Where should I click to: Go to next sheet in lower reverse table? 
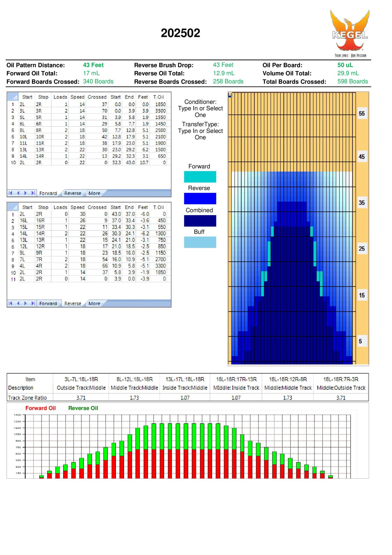click(x=25, y=303)
